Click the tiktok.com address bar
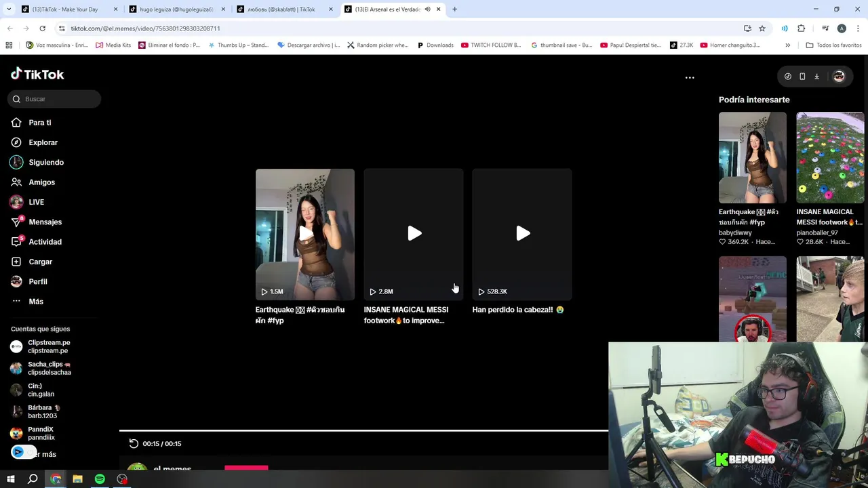The width and height of the screenshot is (868, 488). (400, 28)
